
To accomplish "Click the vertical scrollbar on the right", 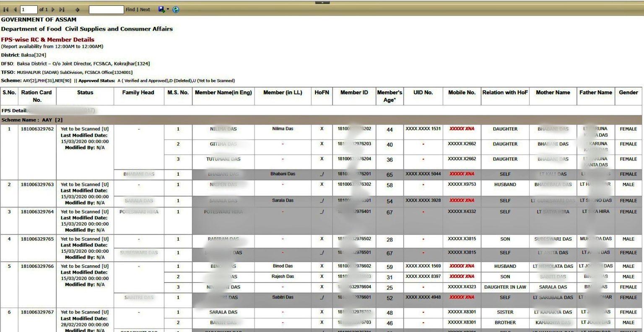I will tap(641, 168).
